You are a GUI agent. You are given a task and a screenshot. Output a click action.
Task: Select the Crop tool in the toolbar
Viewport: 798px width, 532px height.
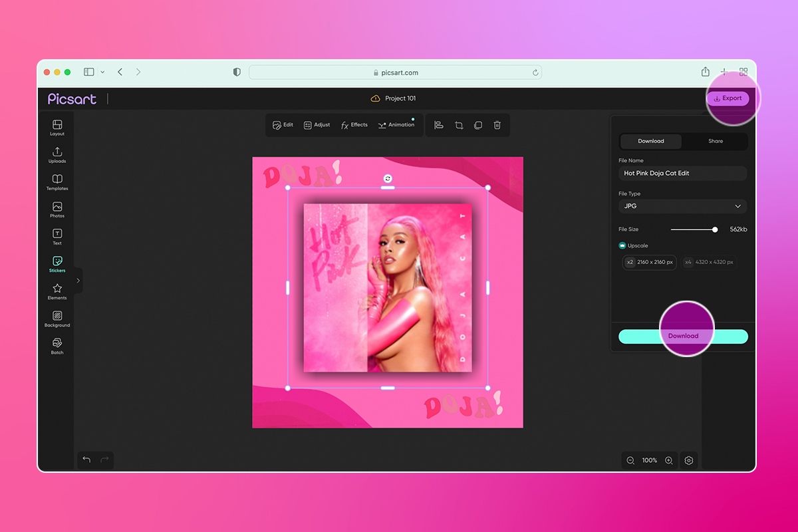pos(458,124)
